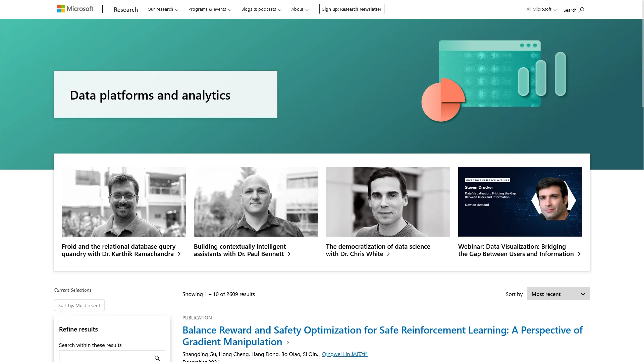
Task: Click the Steven Drucker webinar thumbnail
Action: pyautogui.click(x=520, y=201)
